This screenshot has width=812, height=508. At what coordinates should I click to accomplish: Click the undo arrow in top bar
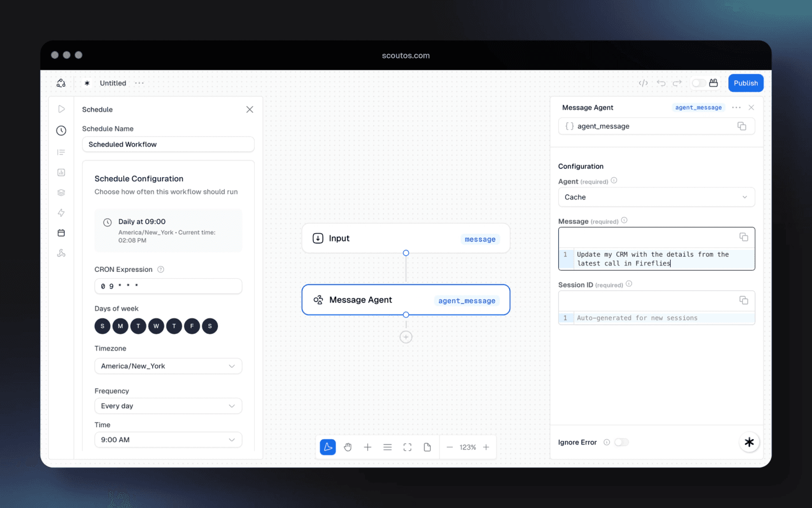point(661,83)
